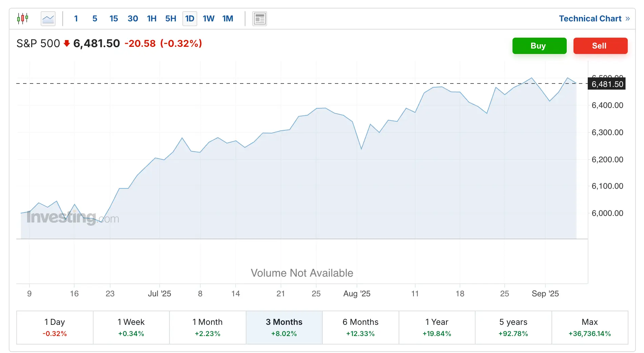Set interval to 15 minutes
Viewport: 644px width, 353px height.
[x=114, y=19]
